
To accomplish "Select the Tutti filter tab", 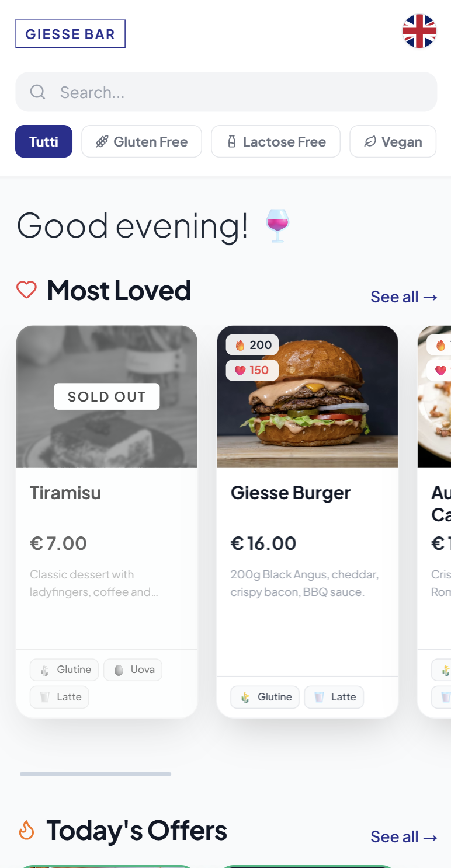I will tap(44, 142).
